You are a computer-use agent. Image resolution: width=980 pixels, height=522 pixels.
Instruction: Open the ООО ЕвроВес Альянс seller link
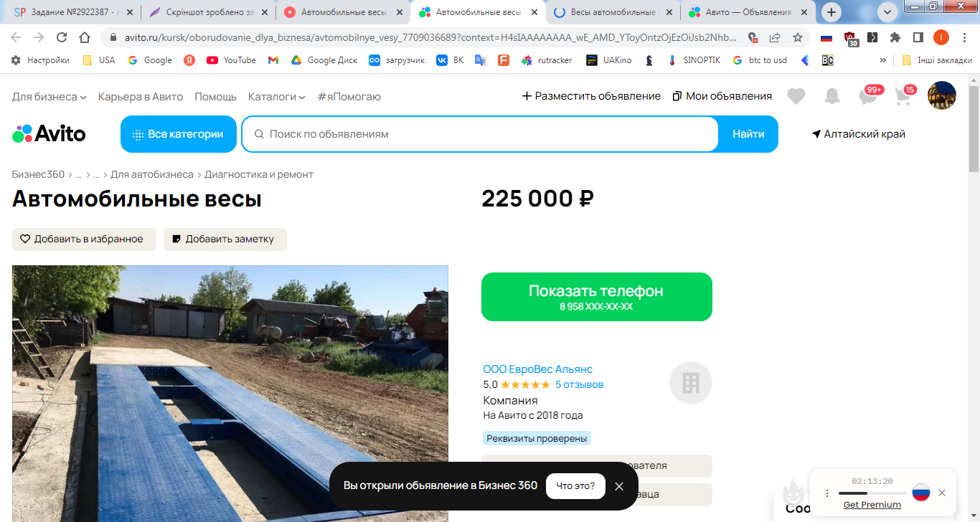(x=537, y=369)
